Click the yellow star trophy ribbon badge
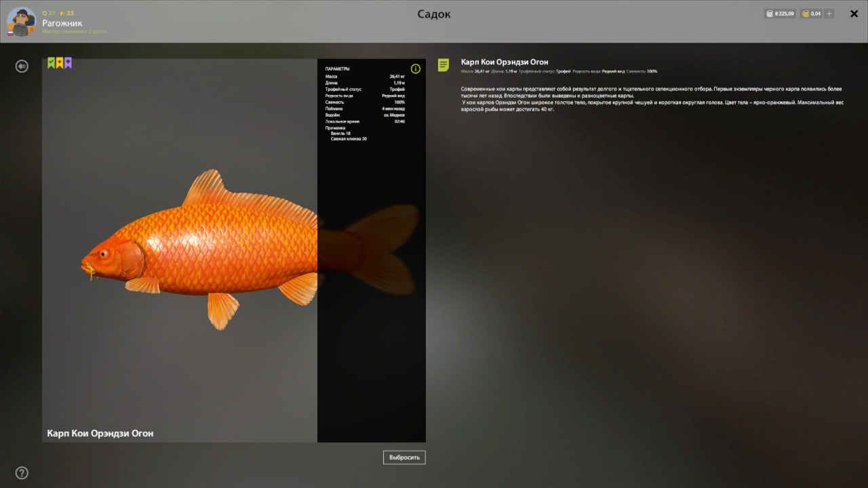 [x=60, y=63]
